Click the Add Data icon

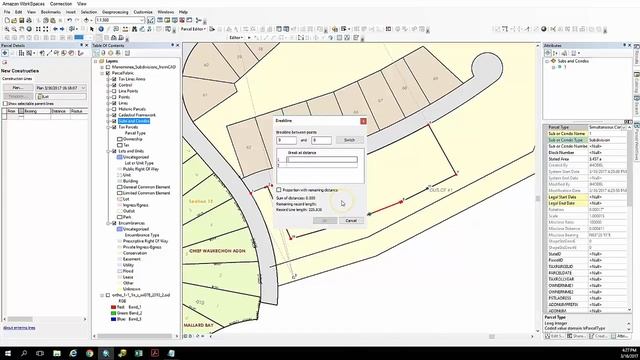point(86,20)
